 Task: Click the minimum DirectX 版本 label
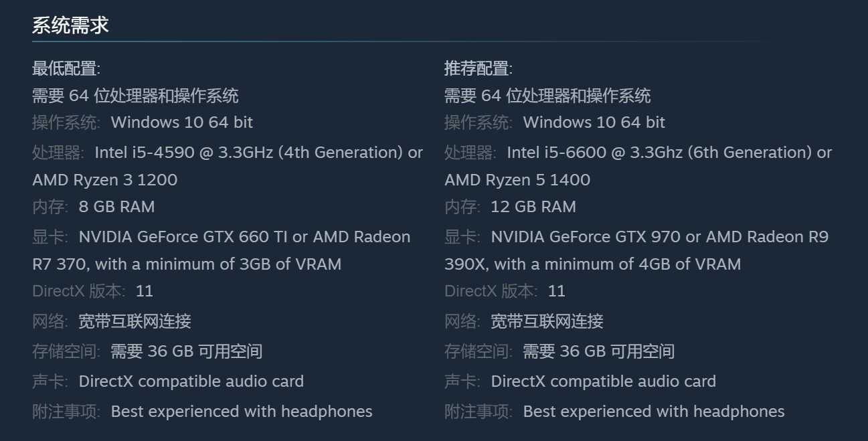click(x=78, y=291)
